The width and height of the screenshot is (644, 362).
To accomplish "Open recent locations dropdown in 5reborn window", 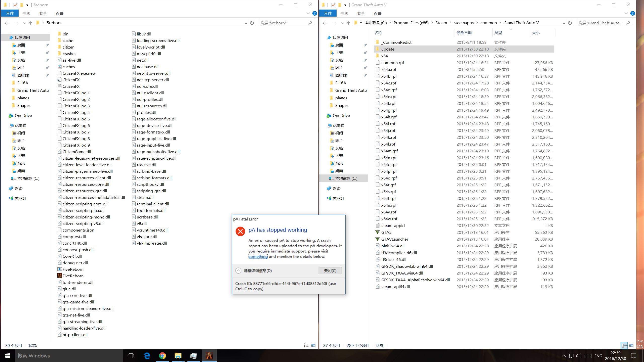I will click(x=24, y=23).
